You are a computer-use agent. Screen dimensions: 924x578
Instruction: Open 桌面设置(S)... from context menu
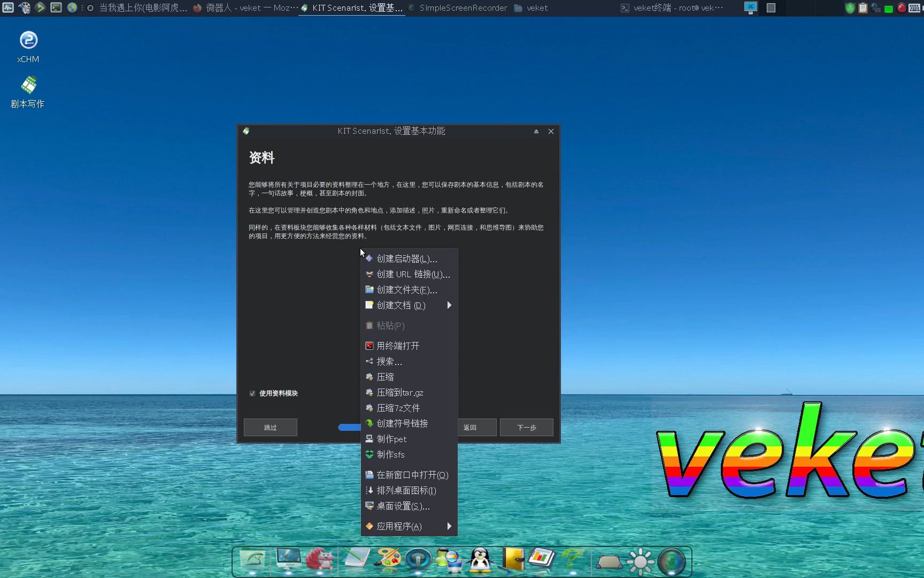[x=410, y=506]
